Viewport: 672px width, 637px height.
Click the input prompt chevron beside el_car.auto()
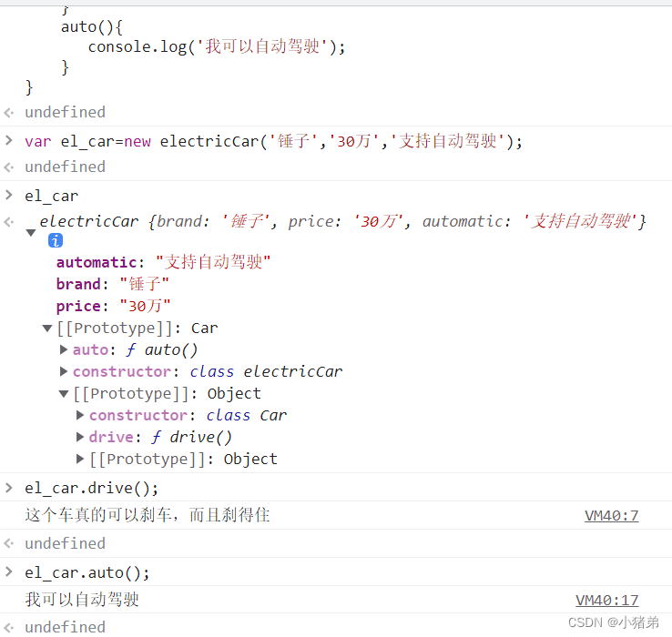click(9, 571)
